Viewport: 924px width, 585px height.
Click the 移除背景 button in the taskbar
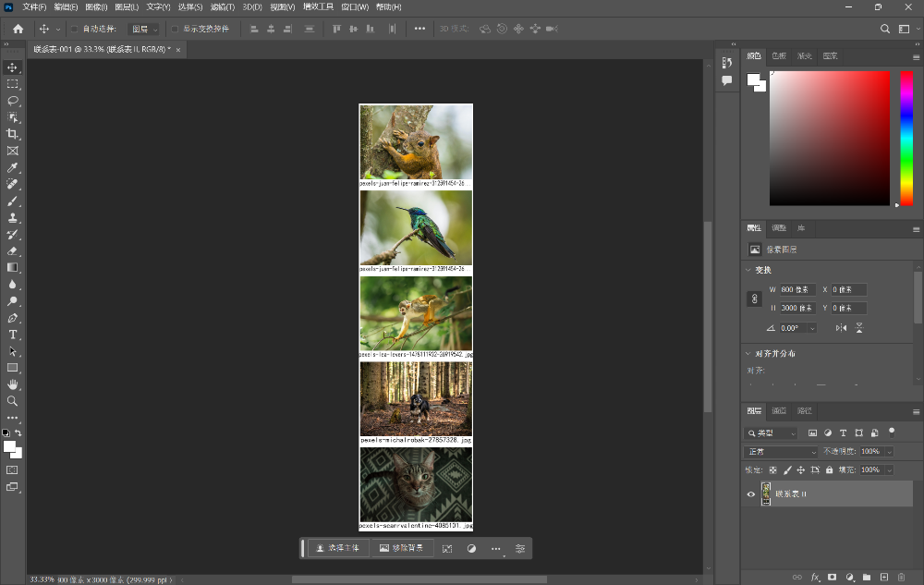click(x=403, y=548)
